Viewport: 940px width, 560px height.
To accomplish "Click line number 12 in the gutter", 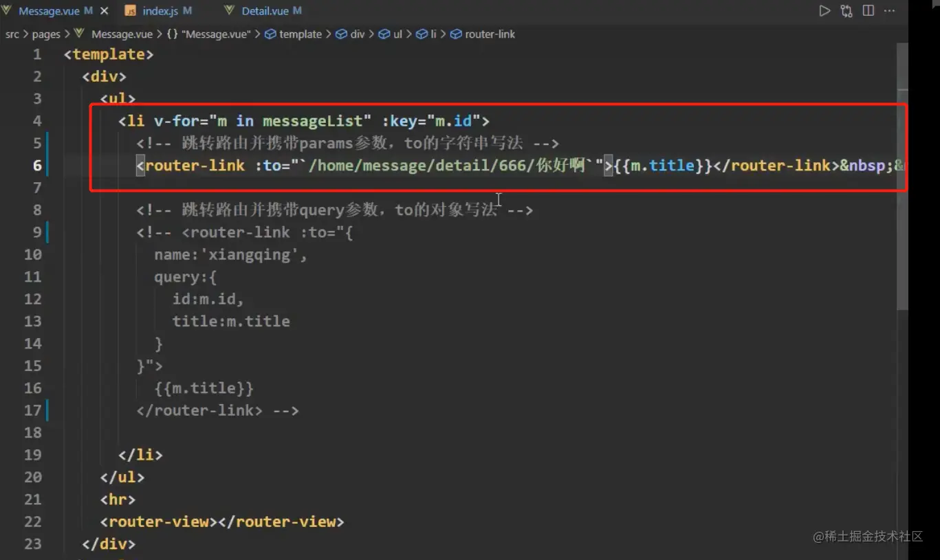I will [x=33, y=299].
